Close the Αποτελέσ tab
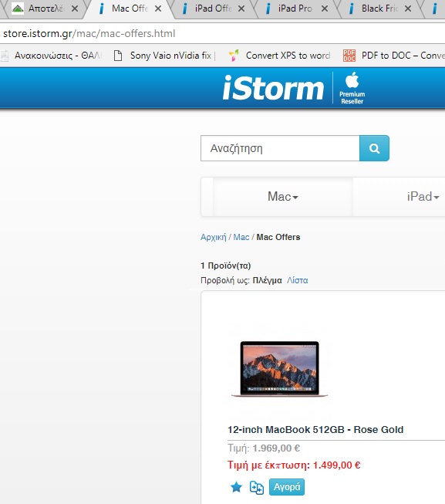 click(x=75, y=8)
